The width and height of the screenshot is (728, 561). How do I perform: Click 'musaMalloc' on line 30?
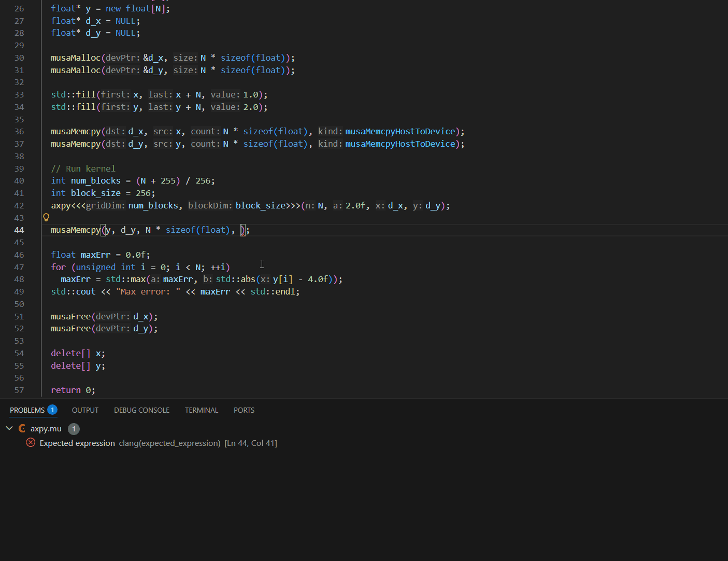[x=76, y=58]
